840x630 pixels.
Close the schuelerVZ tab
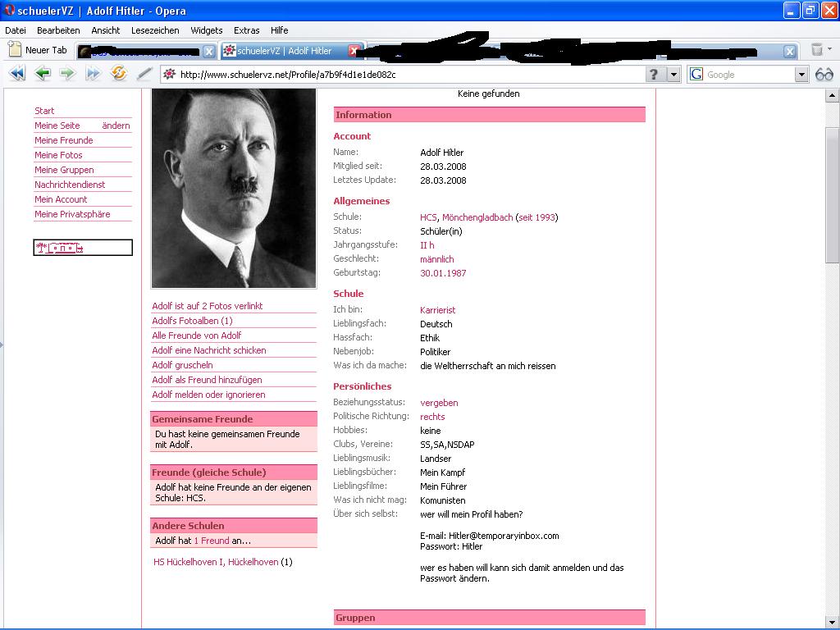point(354,51)
